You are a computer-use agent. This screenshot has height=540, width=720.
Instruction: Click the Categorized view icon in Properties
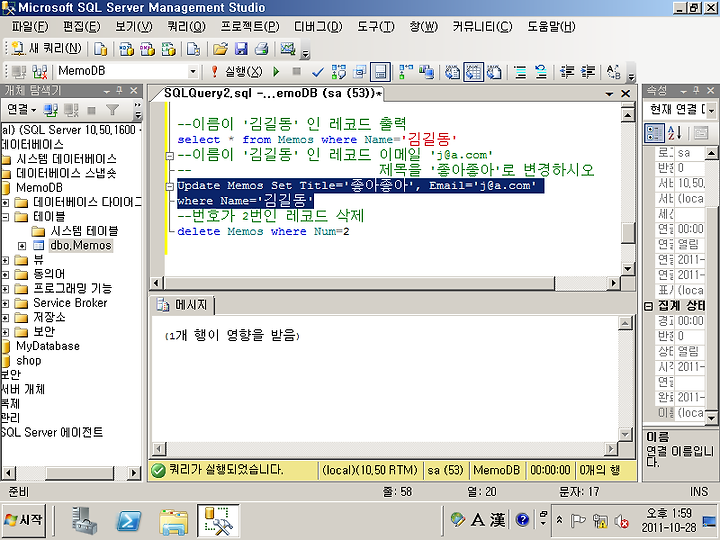pos(654,134)
